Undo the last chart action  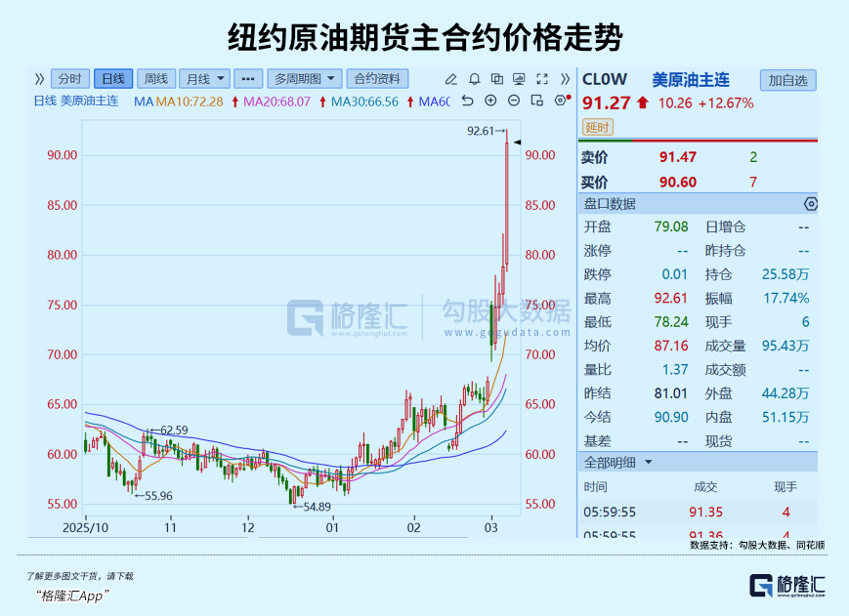468,101
